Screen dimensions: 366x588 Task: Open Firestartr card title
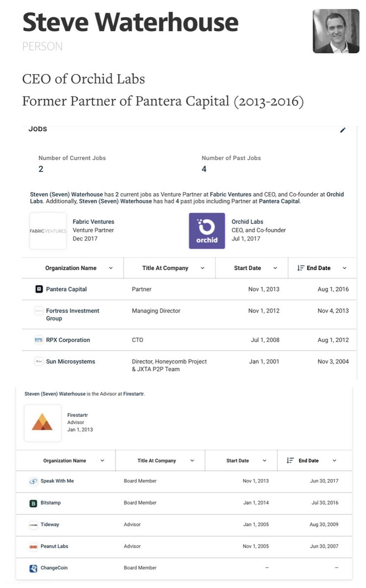pos(78,415)
